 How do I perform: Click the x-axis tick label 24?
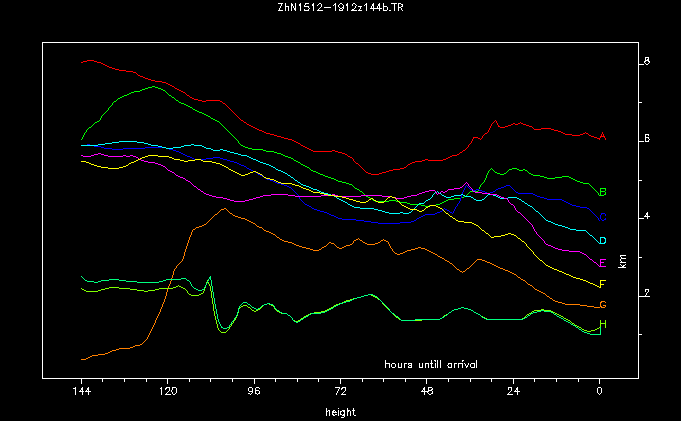coord(513,391)
